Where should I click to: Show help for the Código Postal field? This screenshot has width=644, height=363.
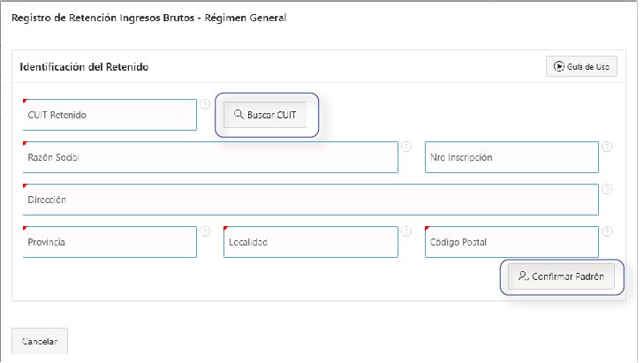(x=607, y=231)
